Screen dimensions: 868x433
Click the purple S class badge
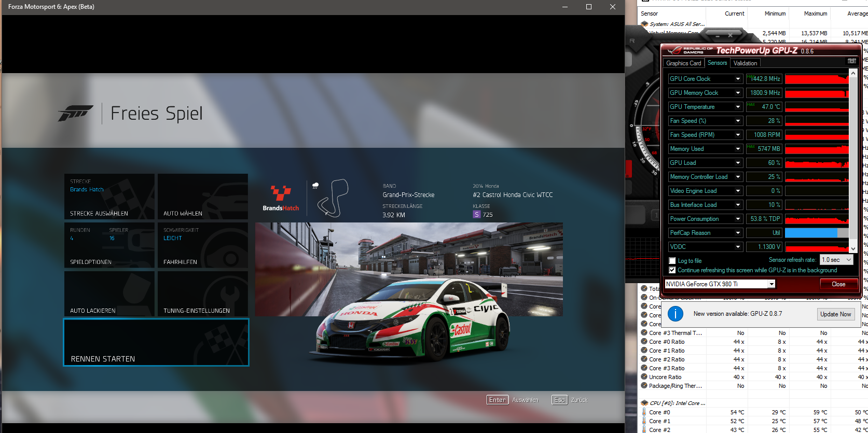pos(476,214)
